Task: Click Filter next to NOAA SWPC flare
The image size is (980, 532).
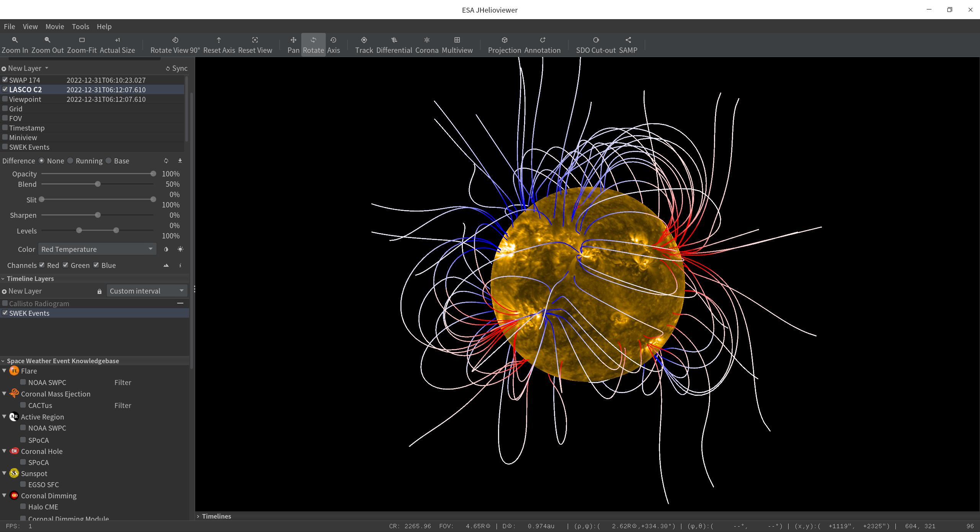Action: pyautogui.click(x=122, y=382)
